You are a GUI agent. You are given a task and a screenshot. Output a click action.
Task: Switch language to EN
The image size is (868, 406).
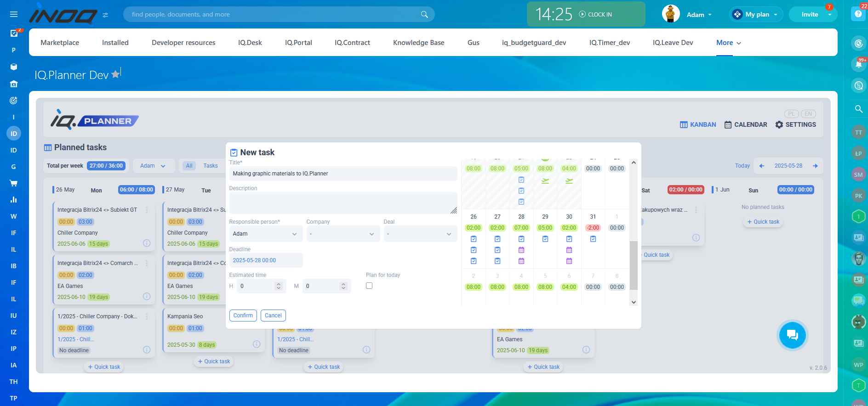pos(808,114)
